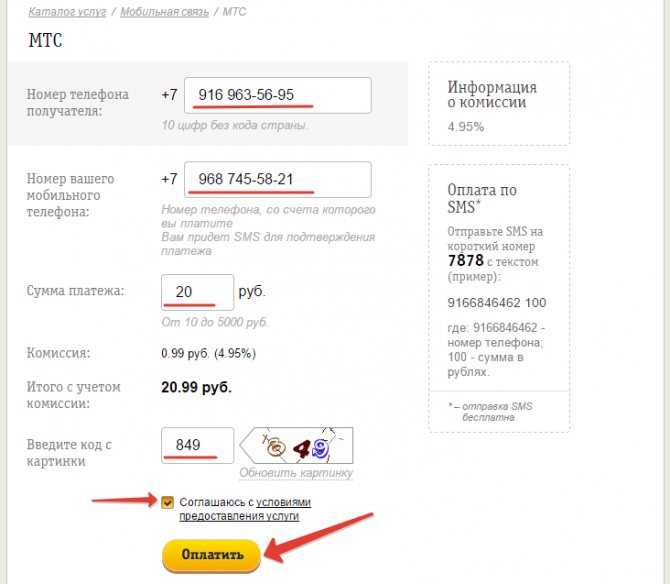Image resolution: width=670 pixels, height=584 pixels.
Task: Focus the captcha code input field
Action: (197, 445)
